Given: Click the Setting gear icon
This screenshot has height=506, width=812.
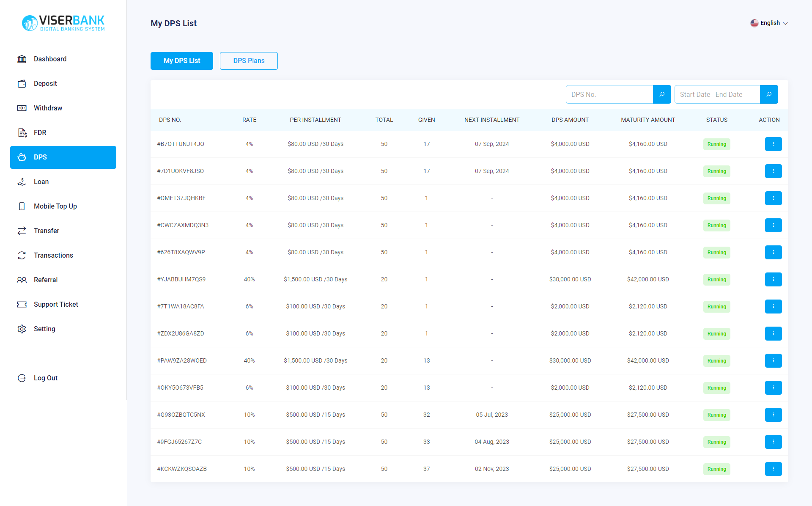Looking at the screenshot, I should click(22, 329).
